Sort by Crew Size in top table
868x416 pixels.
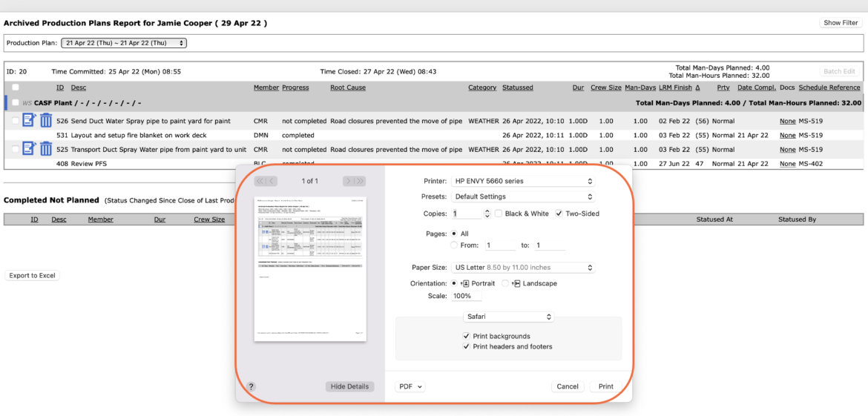point(605,88)
